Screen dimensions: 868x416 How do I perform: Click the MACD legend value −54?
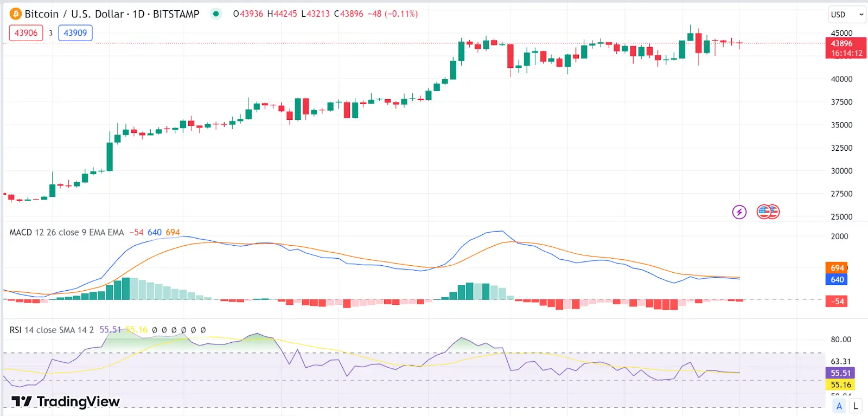point(137,232)
